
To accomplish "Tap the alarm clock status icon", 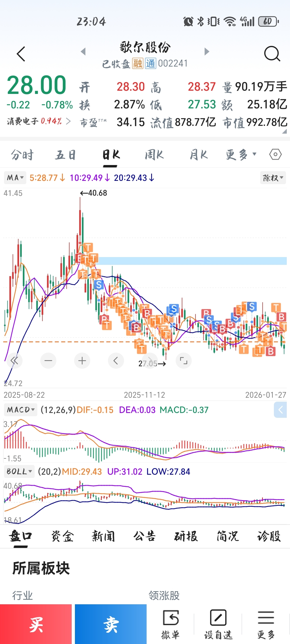I will [188, 21].
